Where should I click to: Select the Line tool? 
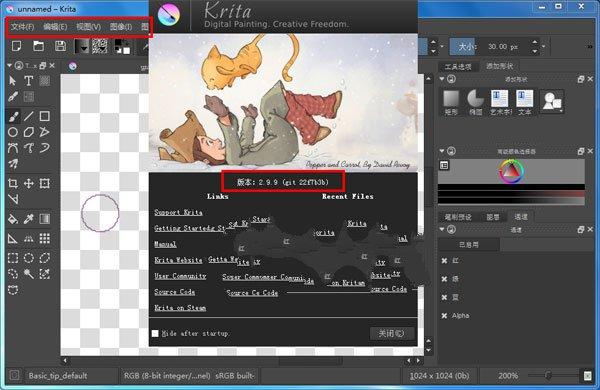click(29, 116)
